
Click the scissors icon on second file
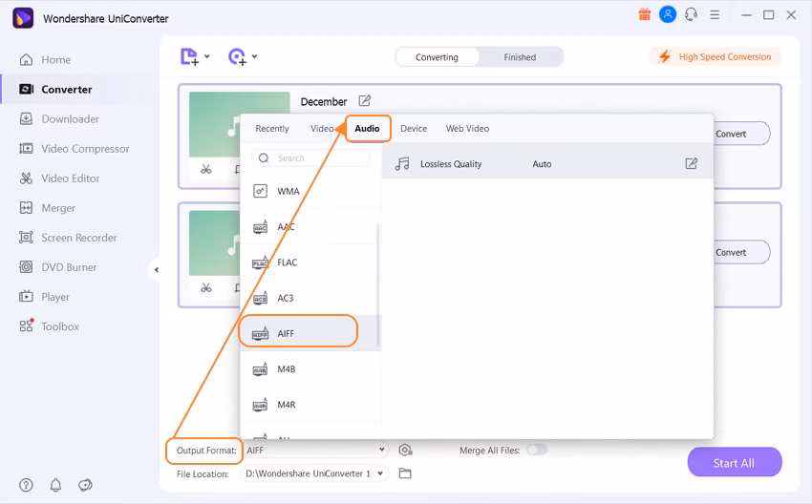[206, 287]
